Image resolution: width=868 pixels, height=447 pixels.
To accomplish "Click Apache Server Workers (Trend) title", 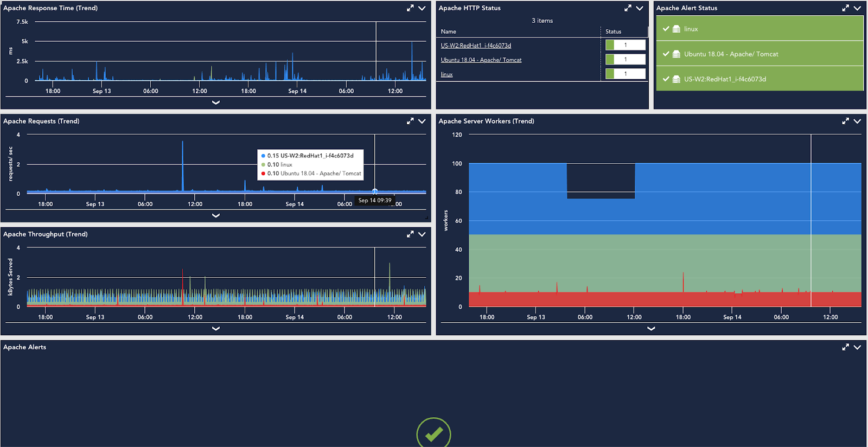I will pyautogui.click(x=486, y=121).
